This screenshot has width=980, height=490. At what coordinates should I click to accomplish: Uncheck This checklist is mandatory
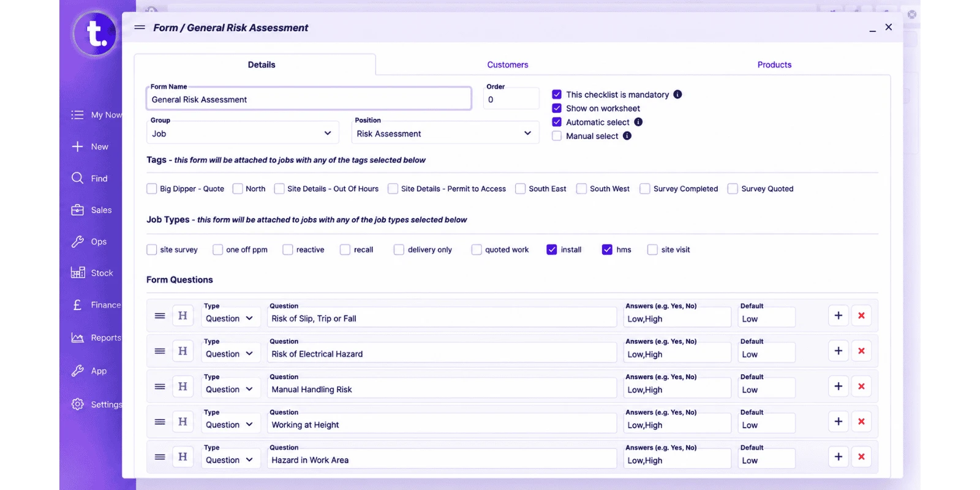(x=557, y=94)
